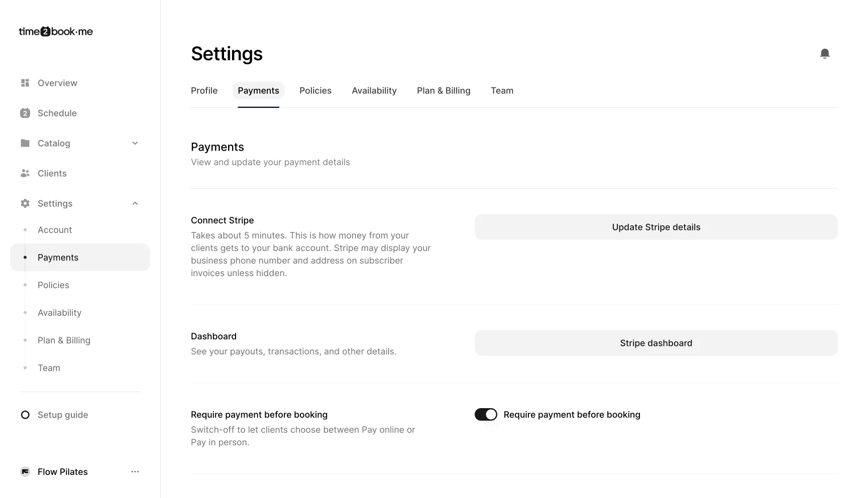Click the Schedule calendar icon
Viewport: 868px width, 498px height.
coord(25,113)
